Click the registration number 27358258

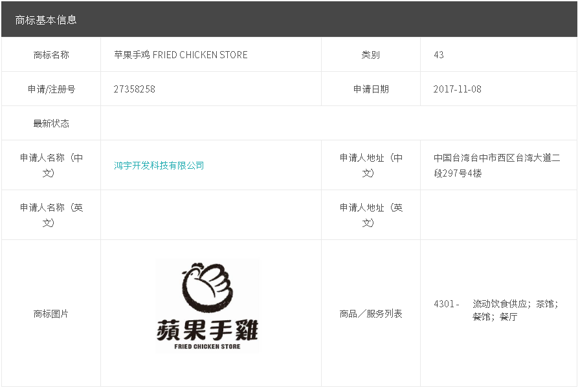tap(135, 89)
